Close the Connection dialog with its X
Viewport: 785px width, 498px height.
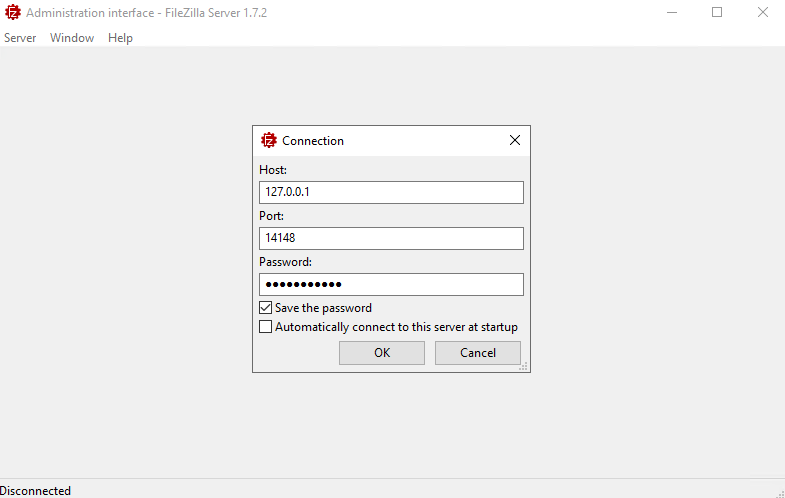tap(515, 140)
